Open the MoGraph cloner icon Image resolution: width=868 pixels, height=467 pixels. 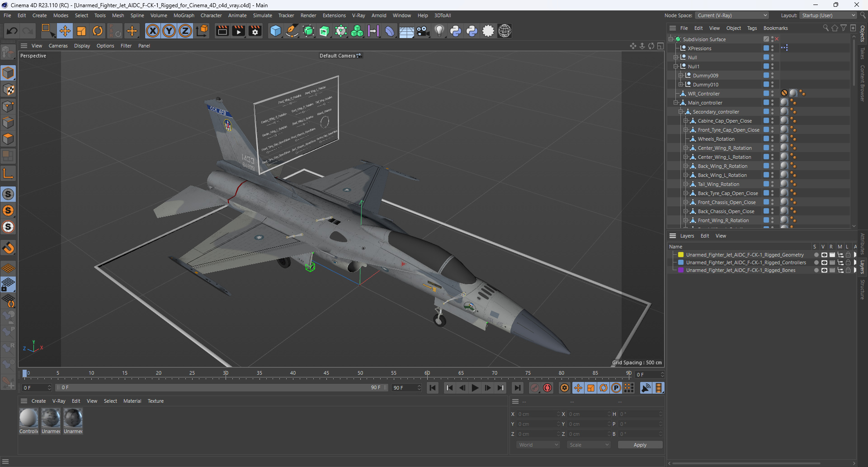point(357,31)
